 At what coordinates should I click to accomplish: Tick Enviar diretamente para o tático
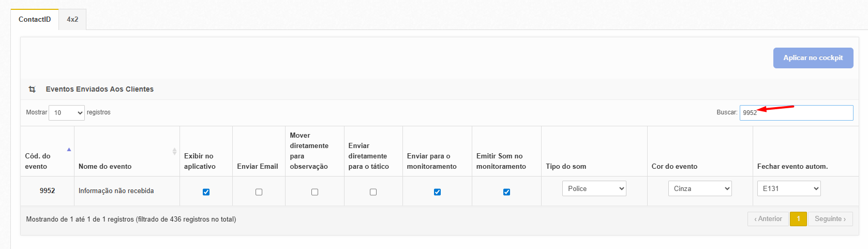(373, 192)
